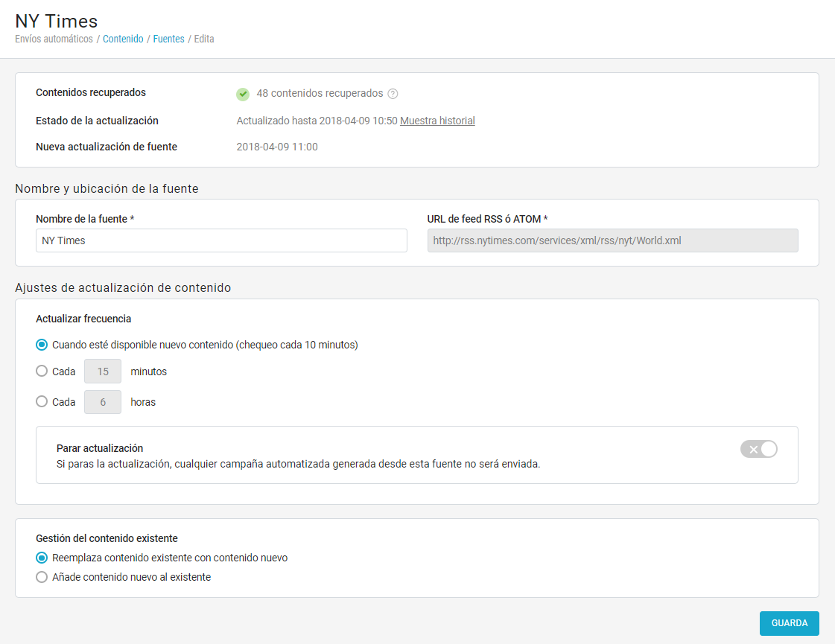Click the NY Times page heading
The height and width of the screenshot is (644, 835).
57,21
